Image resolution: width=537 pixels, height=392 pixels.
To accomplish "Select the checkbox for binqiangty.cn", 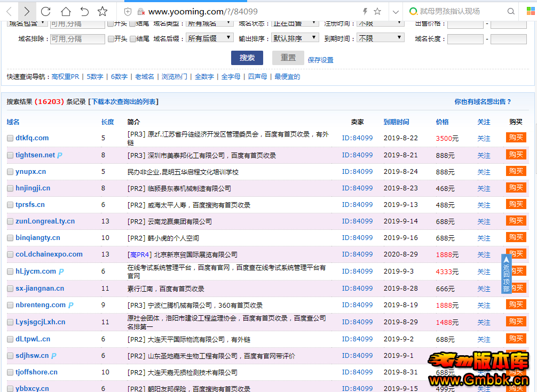I will coord(10,238).
